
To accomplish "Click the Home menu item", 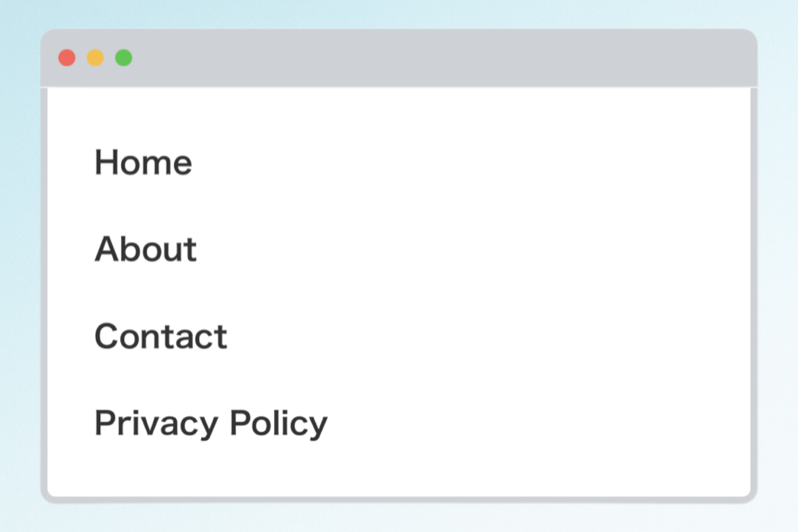I will click(x=143, y=162).
